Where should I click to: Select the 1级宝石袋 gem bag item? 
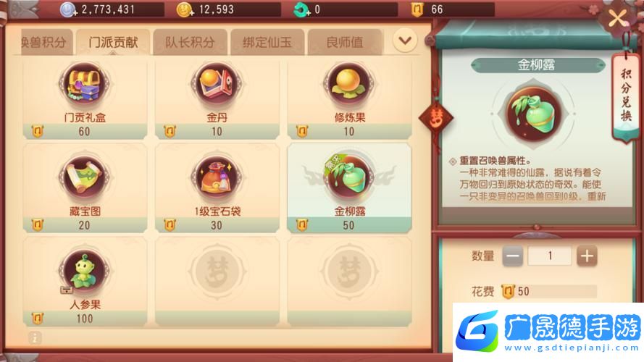(217, 188)
